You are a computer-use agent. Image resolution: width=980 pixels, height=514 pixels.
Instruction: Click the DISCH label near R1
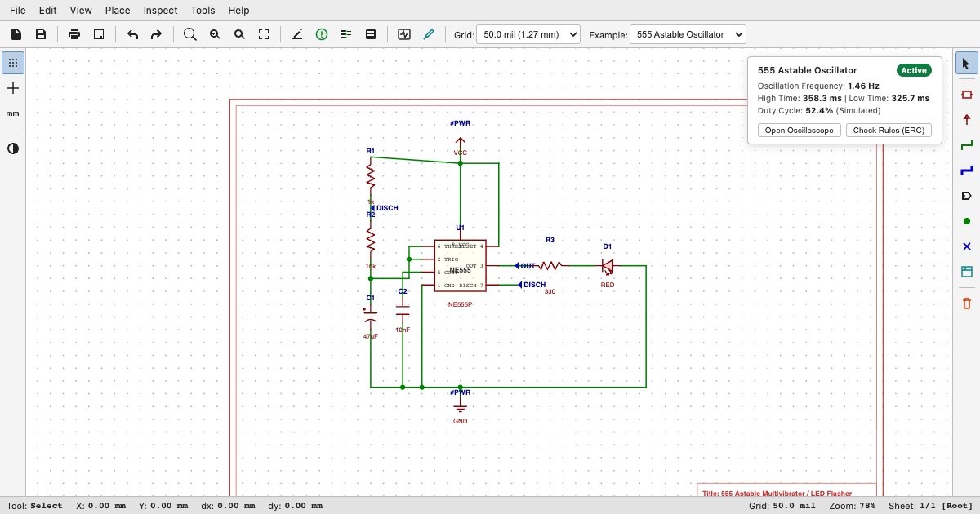click(384, 208)
